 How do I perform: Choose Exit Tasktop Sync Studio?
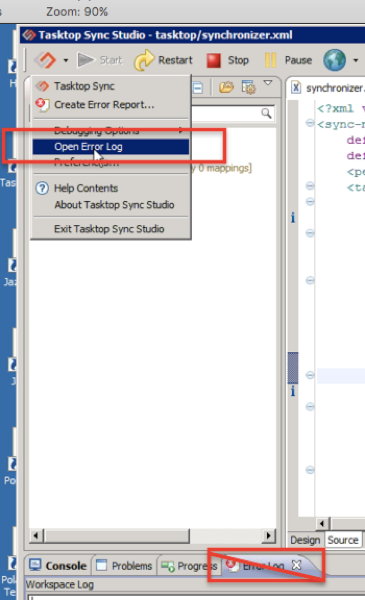109,229
